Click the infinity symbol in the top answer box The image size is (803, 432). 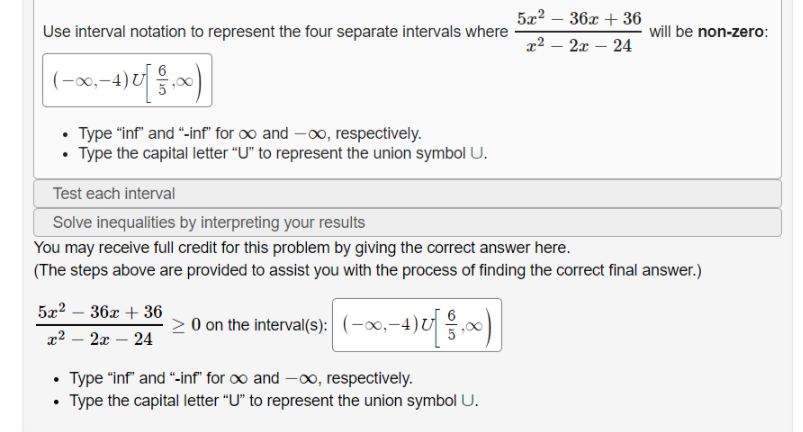(x=187, y=82)
